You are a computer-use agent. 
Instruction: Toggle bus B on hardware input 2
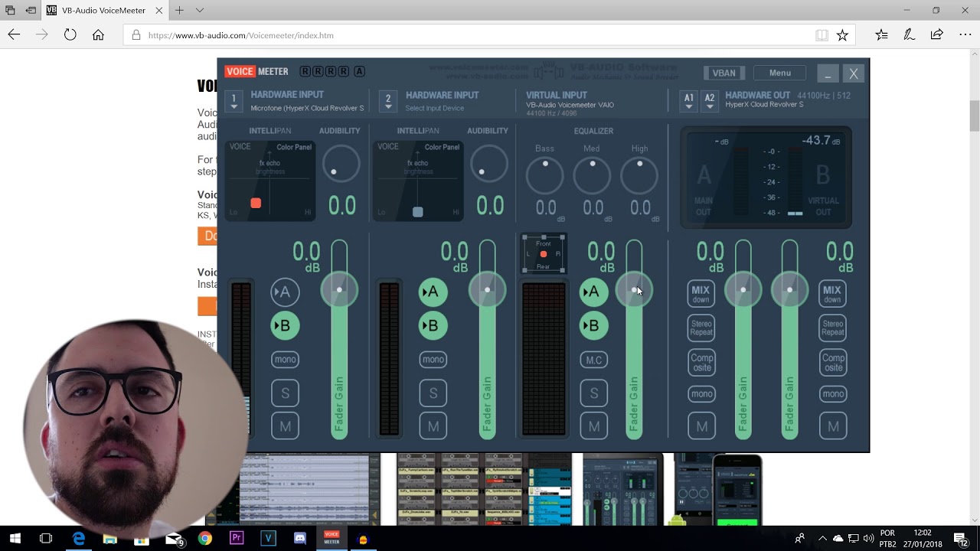433,325
